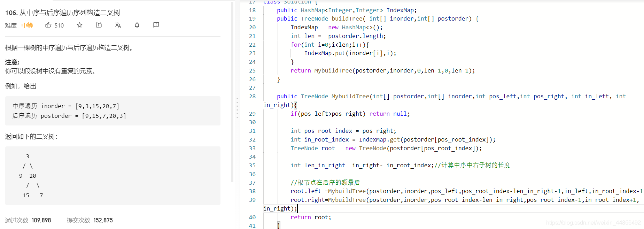
Task: Click the comment 根节点在后序的额最后
Action: click(x=325, y=183)
